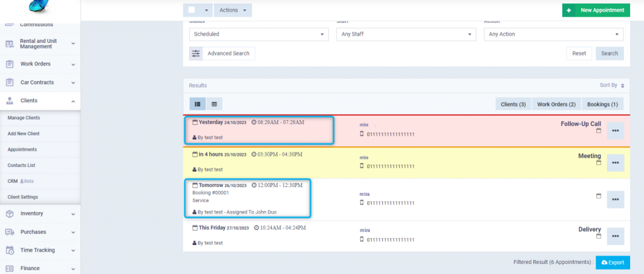Click the Work Orders clipboard icon

(9, 64)
